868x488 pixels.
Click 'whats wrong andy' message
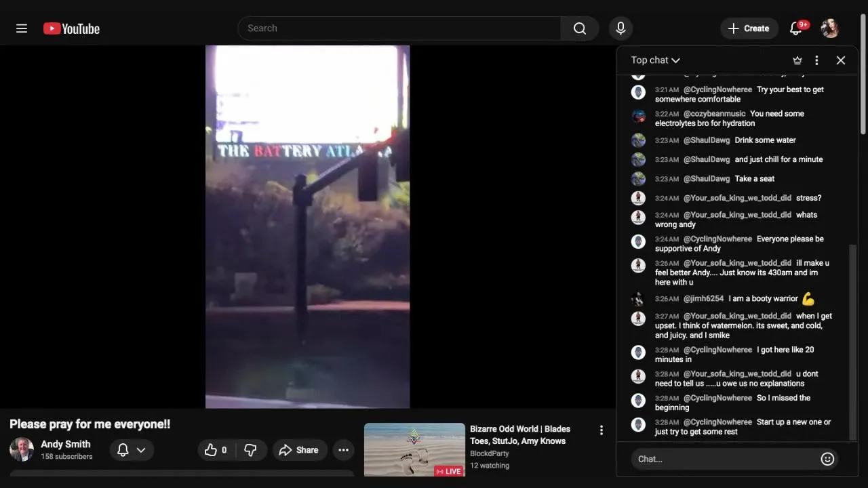coord(736,220)
